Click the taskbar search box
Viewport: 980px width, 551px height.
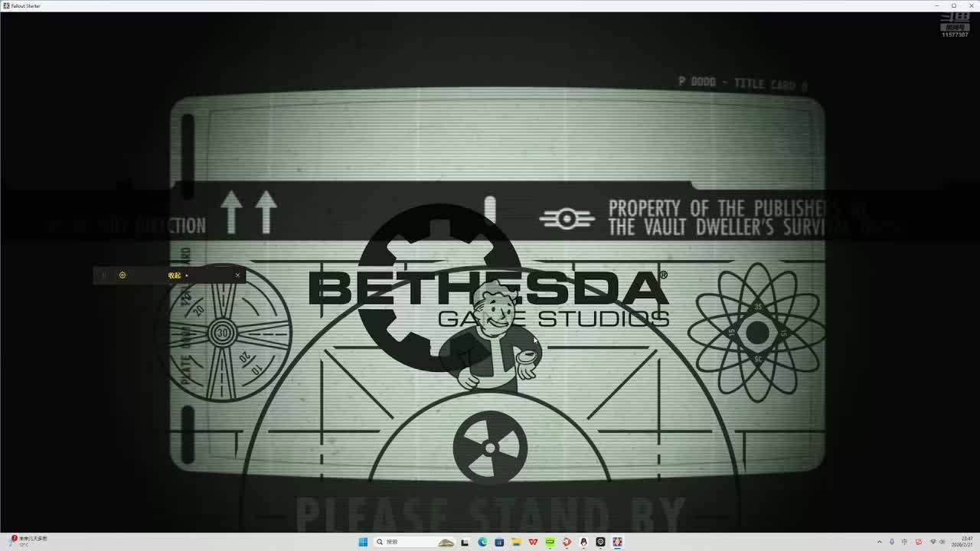(x=414, y=542)
